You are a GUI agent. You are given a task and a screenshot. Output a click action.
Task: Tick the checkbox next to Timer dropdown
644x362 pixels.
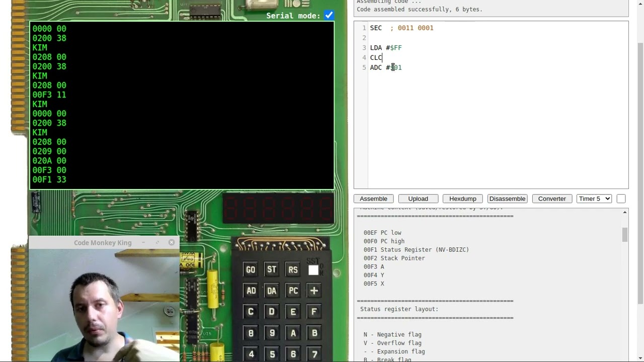click(621, 199)
